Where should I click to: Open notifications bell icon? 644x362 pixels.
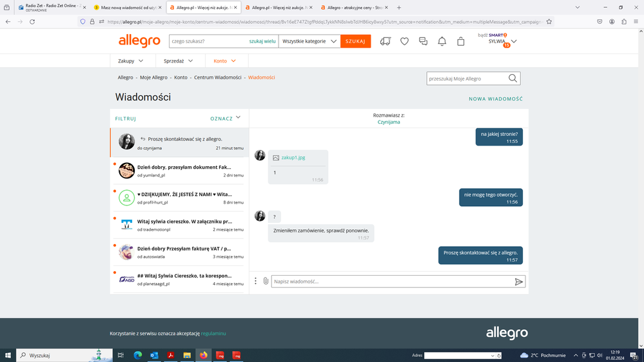[442, 41]
